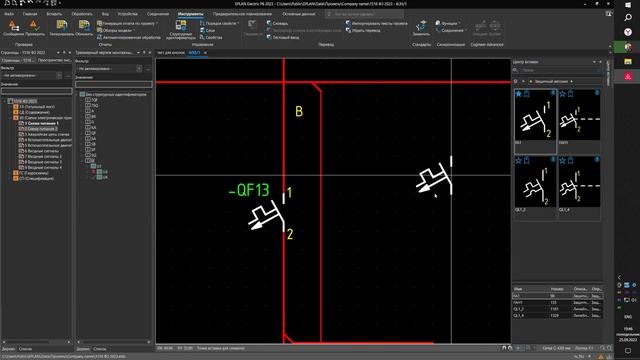Collapse the project root node in pages tree
640x360 pixels.
pos(5,101)
